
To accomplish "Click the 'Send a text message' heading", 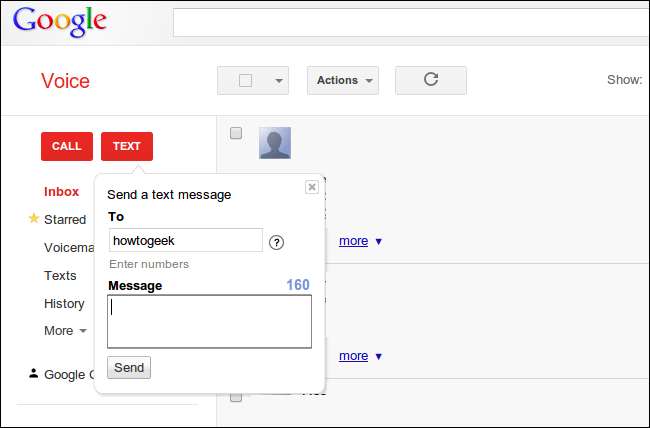I will pos(169,195).
